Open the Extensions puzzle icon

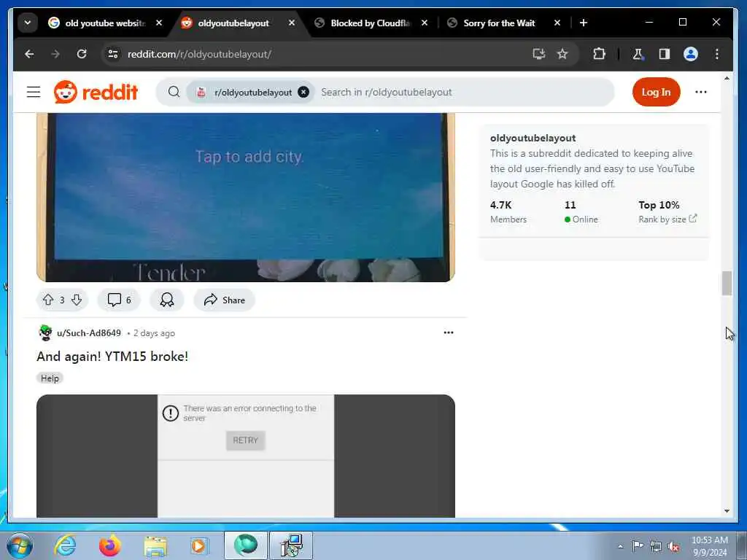600,54
